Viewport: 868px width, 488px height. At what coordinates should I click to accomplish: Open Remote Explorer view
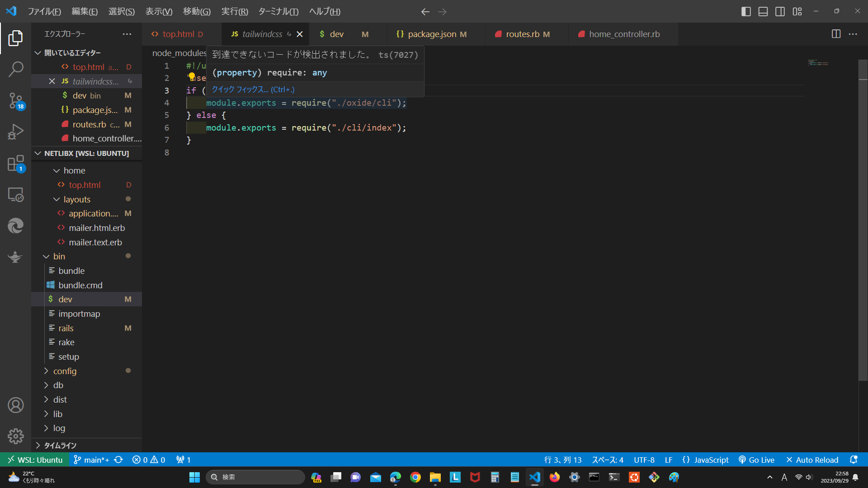[15, 194]
